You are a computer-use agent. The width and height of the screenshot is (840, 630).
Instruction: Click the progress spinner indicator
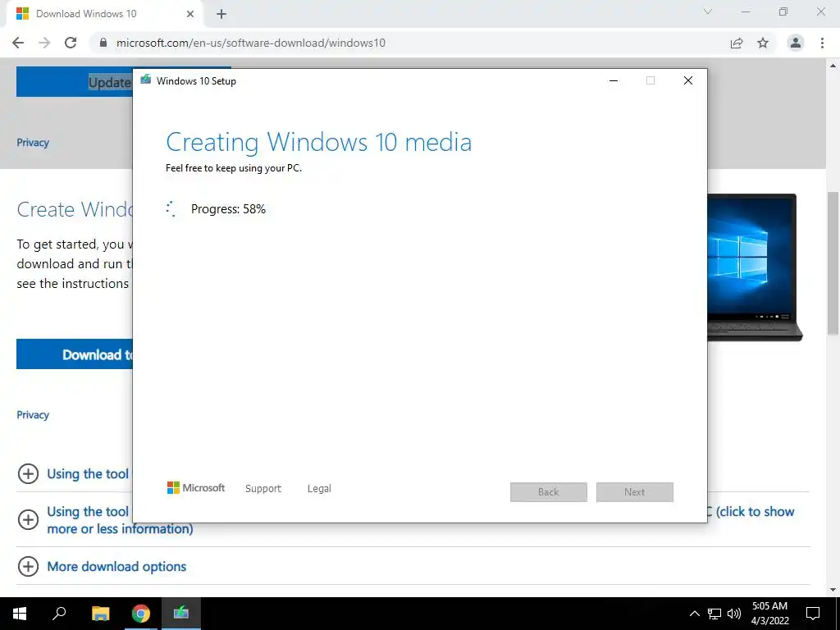click(171, 209)
